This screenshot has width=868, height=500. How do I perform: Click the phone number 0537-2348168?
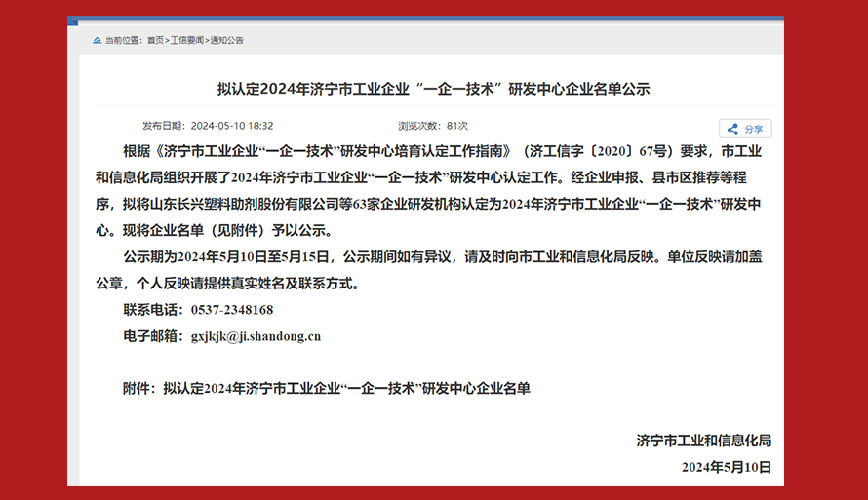tap(232, 310)
